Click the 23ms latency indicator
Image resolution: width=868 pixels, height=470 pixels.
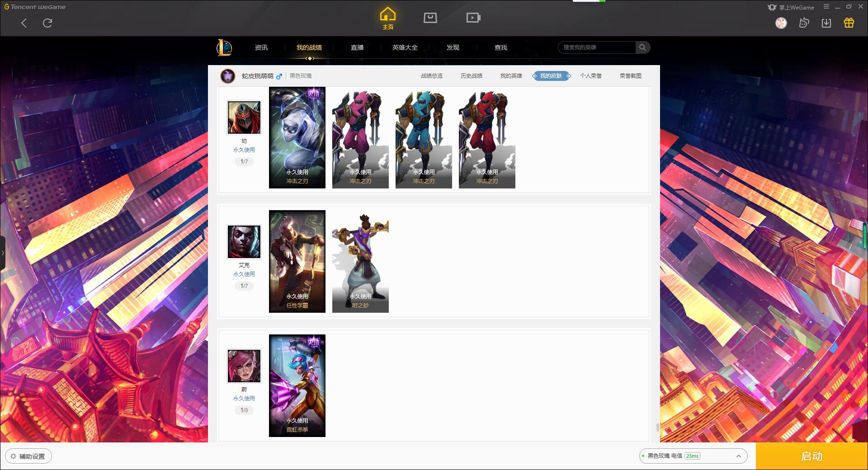tap(692, 456)
